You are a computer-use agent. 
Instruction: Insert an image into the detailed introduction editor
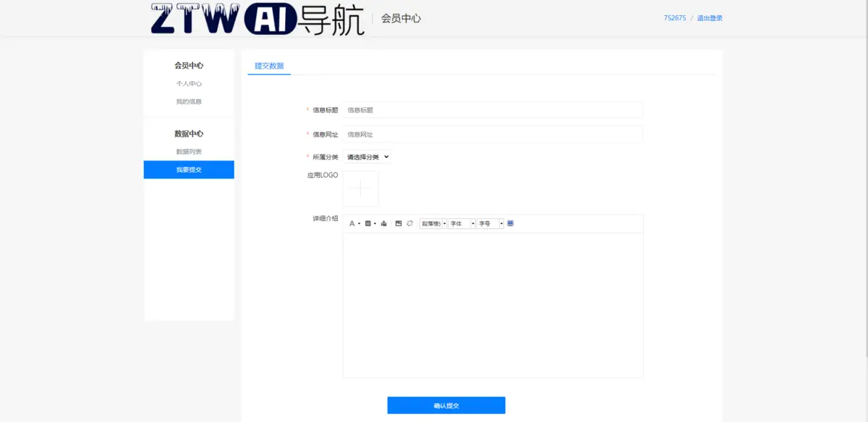399,223
